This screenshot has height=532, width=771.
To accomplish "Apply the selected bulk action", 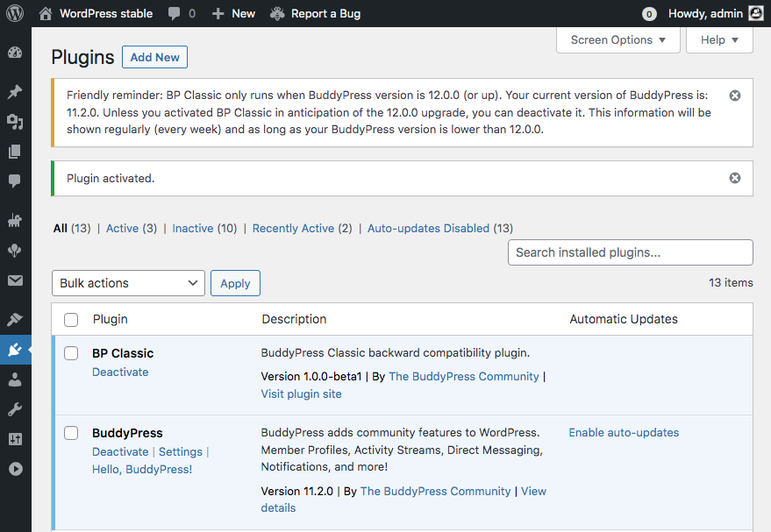I will pos(236,283).
